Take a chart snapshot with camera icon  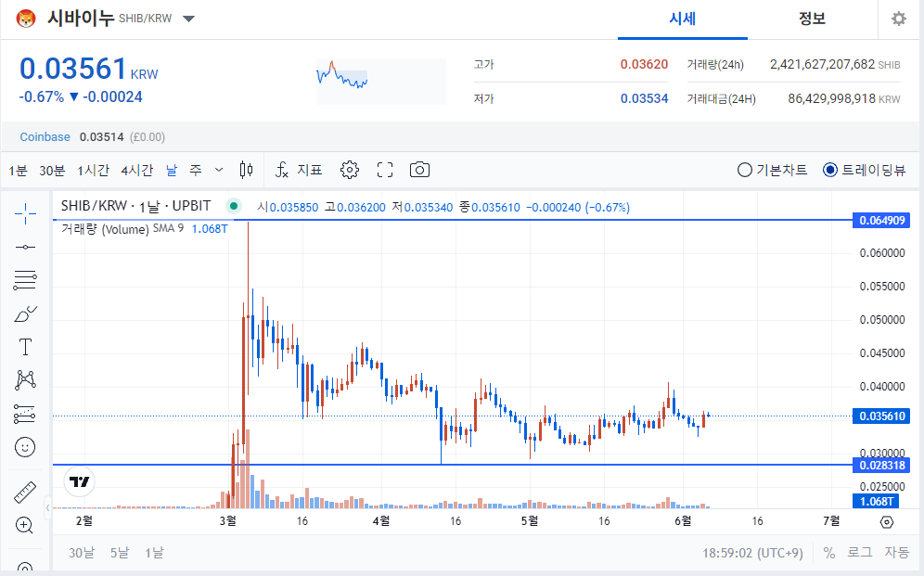(419, 171)
